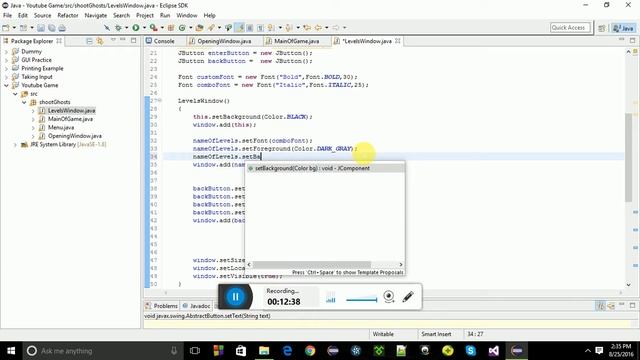Open the Debug button dropdown arrow
The width and height of the screenshot is (640, 360).
126,28
